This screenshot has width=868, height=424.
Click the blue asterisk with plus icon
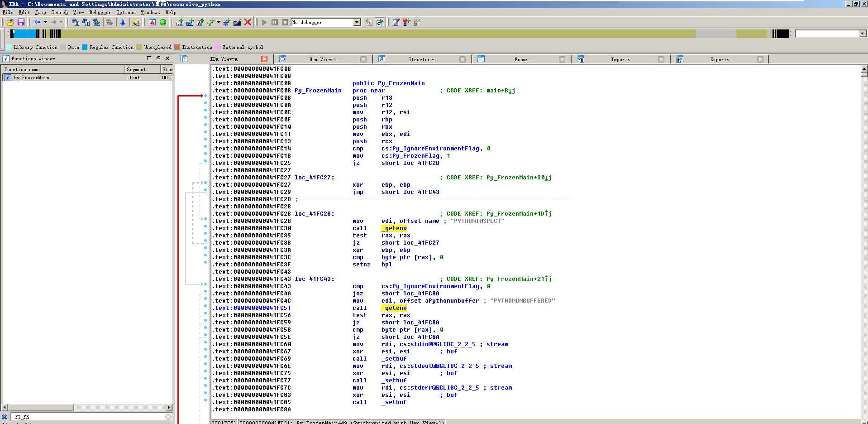click(227, 22)
